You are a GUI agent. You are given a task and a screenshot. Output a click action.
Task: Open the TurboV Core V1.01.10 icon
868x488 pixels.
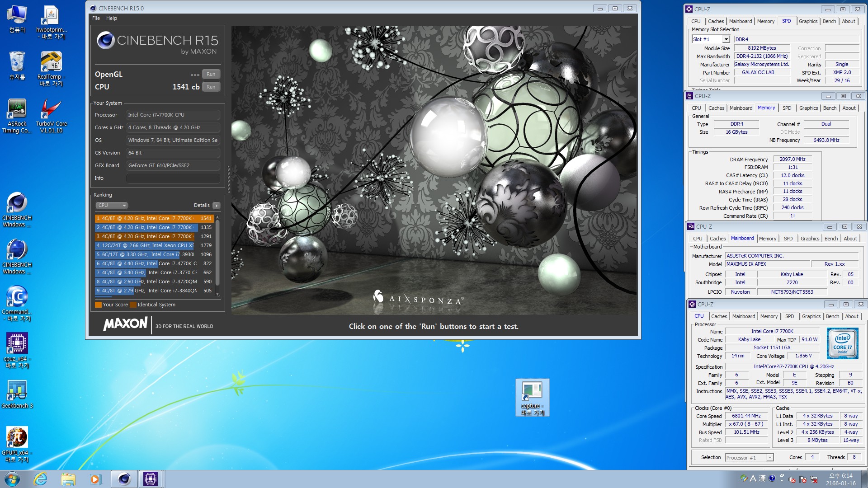point(51,116)
